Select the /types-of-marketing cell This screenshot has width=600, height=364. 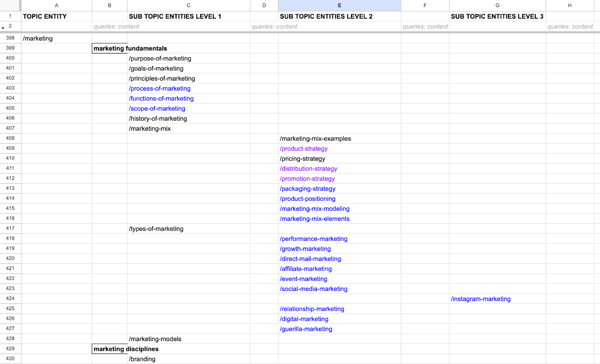pyautogui.click(x=156, y=229)
